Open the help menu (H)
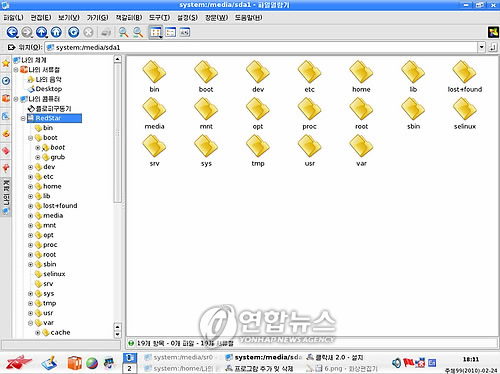Image resolution: width=500 pixels, height=374 pixels. point(249,18)
